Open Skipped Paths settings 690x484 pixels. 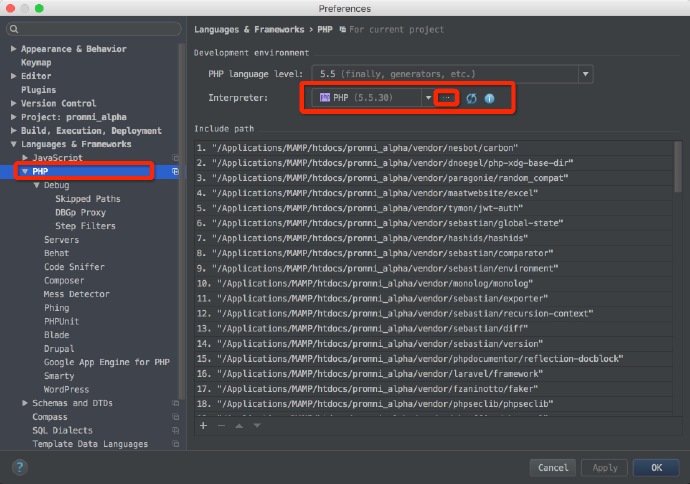tap(88, 199)
